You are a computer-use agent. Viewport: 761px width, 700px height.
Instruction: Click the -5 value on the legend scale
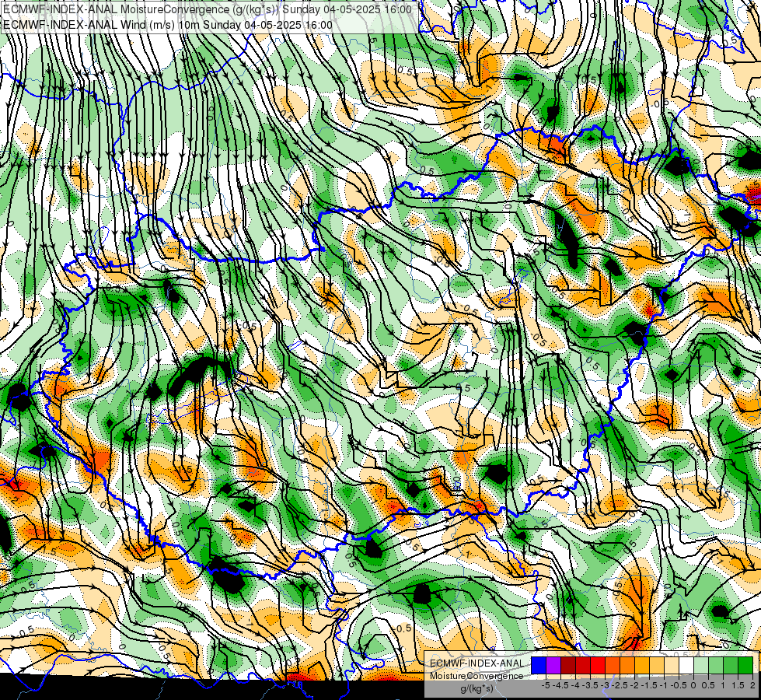546,685
